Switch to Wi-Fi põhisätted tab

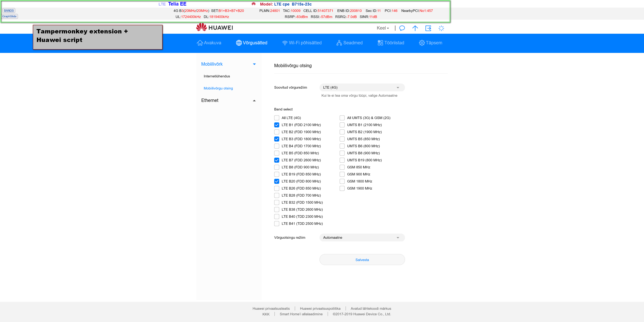tap(302, 43)
